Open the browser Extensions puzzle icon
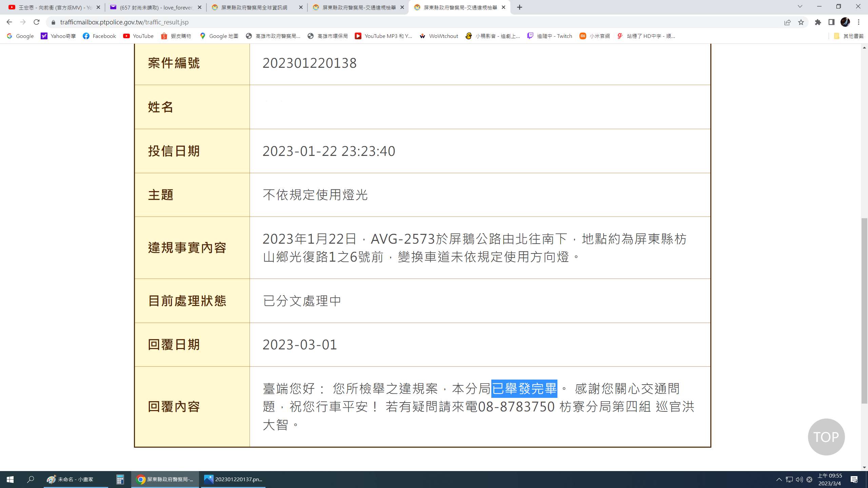This screenshot has width=868, height=488. 818,22
